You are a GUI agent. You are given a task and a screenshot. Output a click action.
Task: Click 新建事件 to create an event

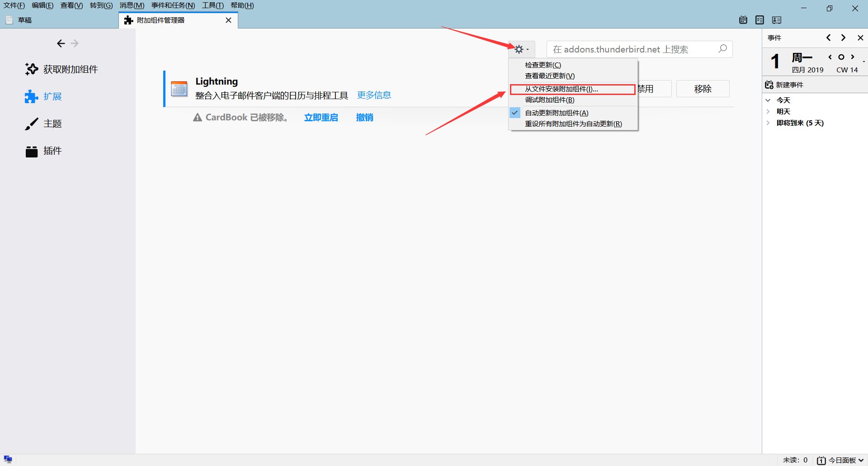coord(784,85)
